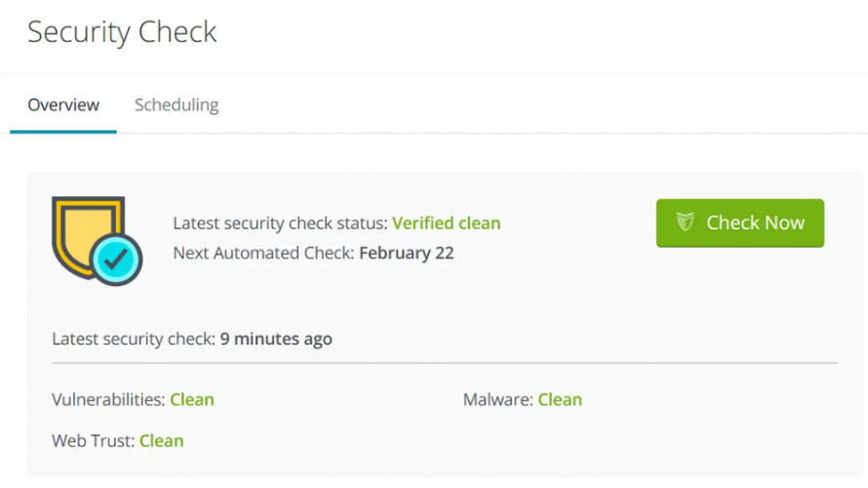Click the Security Check page heading
The image size is (868, 488).
tap(122, 32)
